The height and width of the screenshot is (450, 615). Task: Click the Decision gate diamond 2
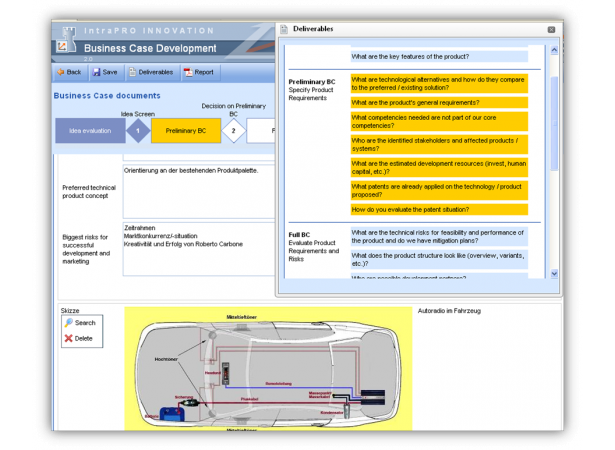[233, 131]
